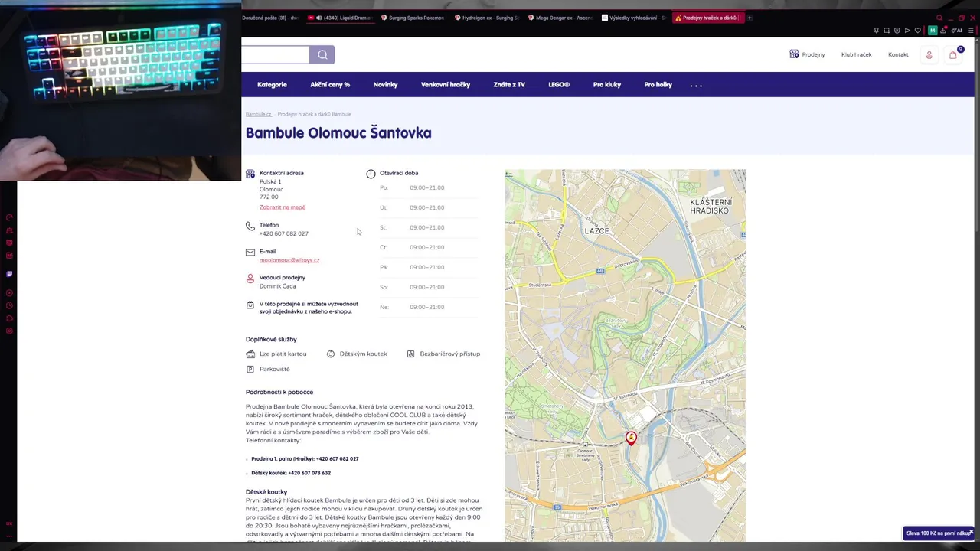
Task: Switch to the Liquid Drum browser tab
Action: point(339,18)
